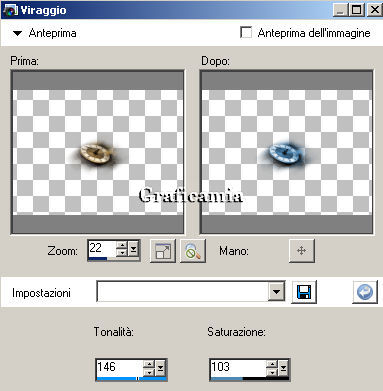Click the Viraggio title bar app icon
Image resolution: width=383 pixels, height=391 pixels.
(x=9, y=10)
